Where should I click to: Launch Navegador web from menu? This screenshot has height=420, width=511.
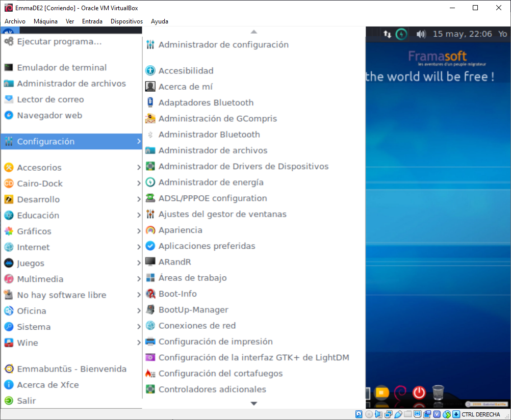(x=49, y=116)
